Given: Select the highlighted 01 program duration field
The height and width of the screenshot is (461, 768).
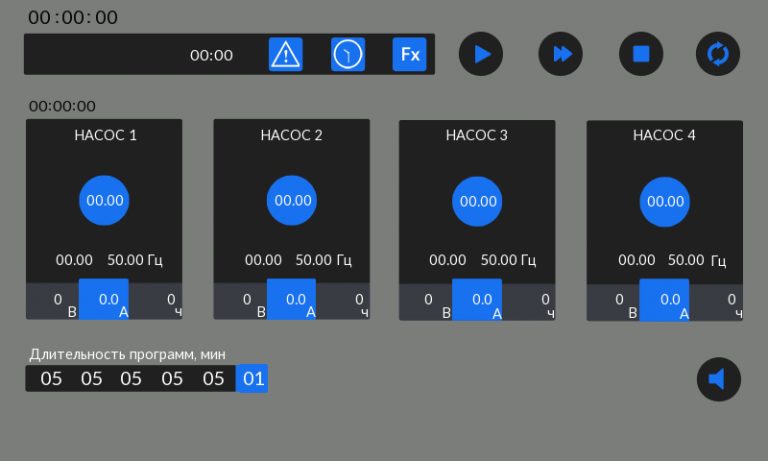Looking at the screenshot, I should [x=252, y=379].
